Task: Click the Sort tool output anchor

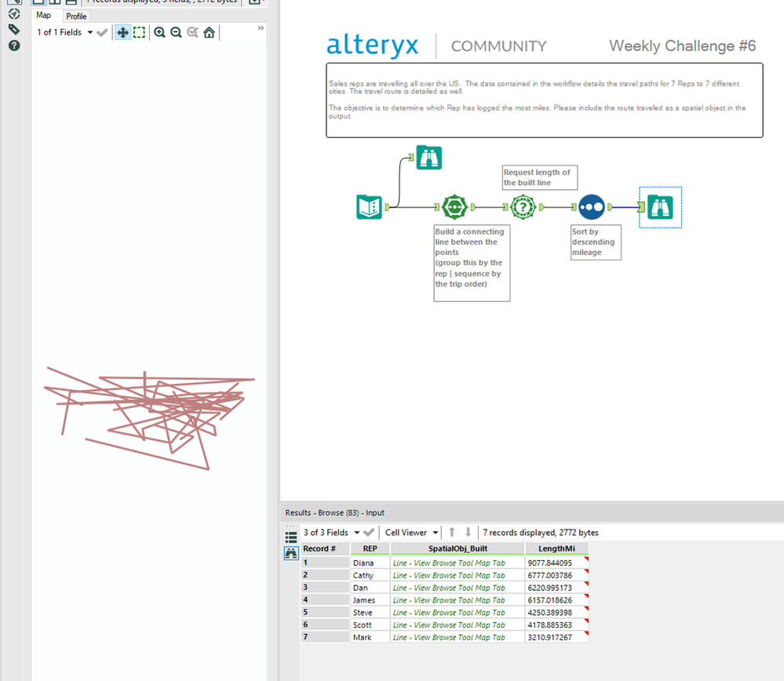Action: 610,207
